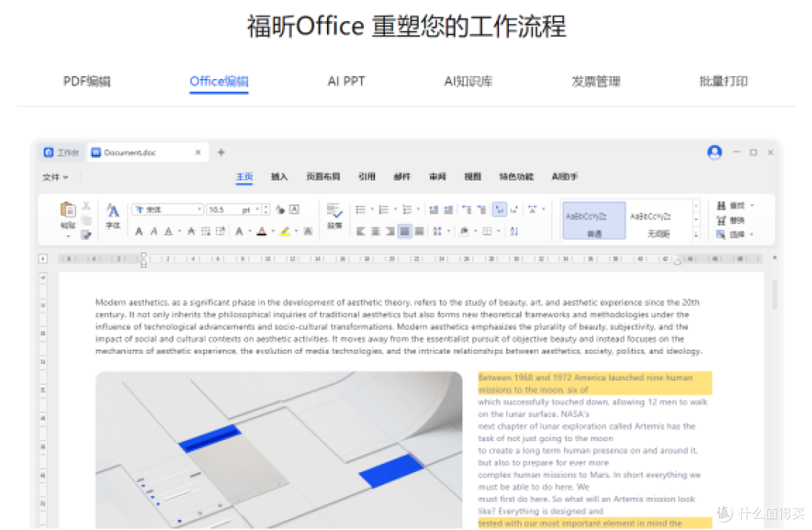The width and height of the screenshot is (812, 530).
Task: Open the 批量打印 feature tab
Action: coord(723,81)
